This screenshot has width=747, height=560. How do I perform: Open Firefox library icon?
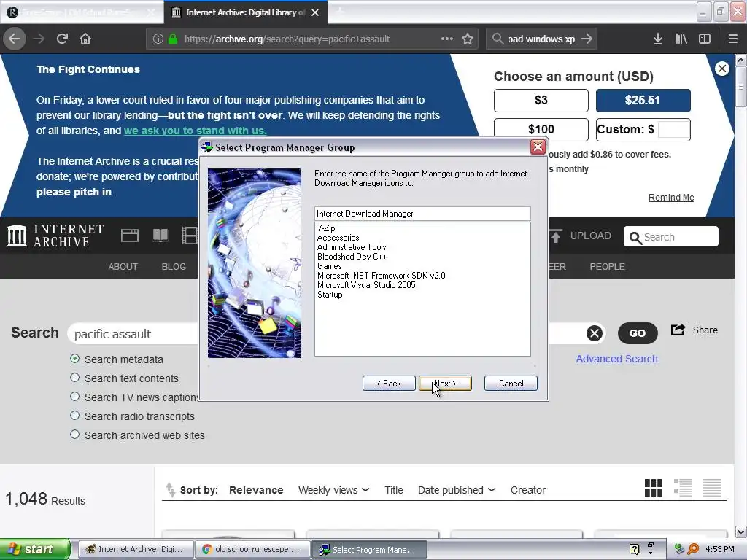click(681, 39)
